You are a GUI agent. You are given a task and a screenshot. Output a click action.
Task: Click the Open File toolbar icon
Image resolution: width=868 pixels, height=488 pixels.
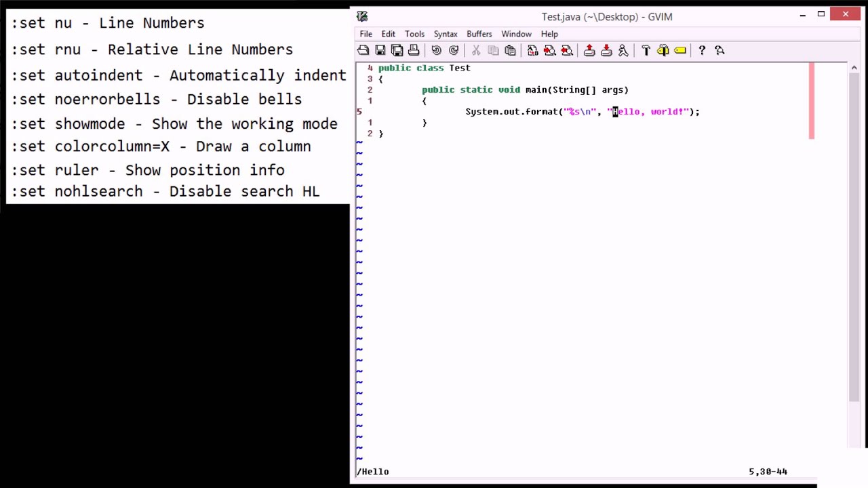[x=363, y=50]
